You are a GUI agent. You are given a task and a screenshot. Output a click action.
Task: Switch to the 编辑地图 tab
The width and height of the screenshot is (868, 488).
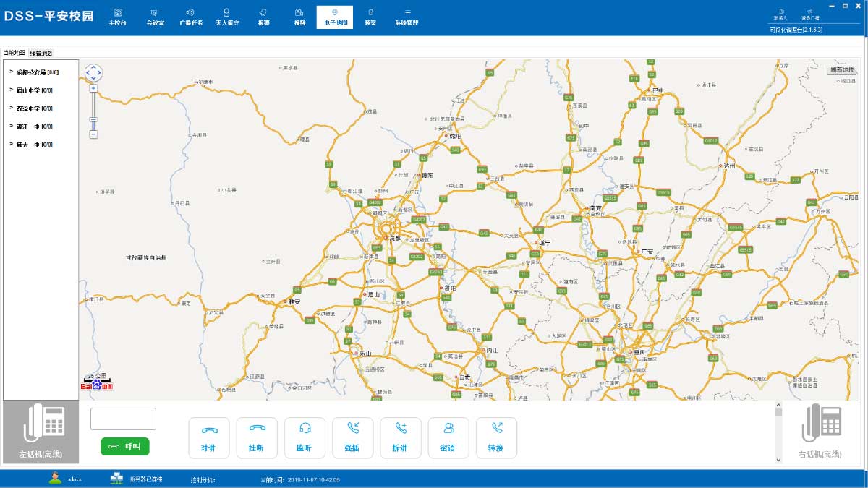41,53
